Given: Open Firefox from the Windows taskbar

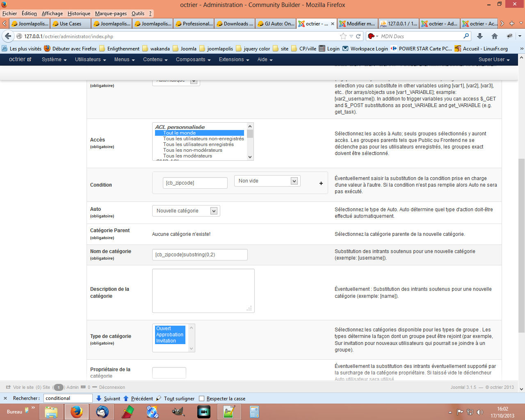Looking at the screenshot, I should 76,411.
